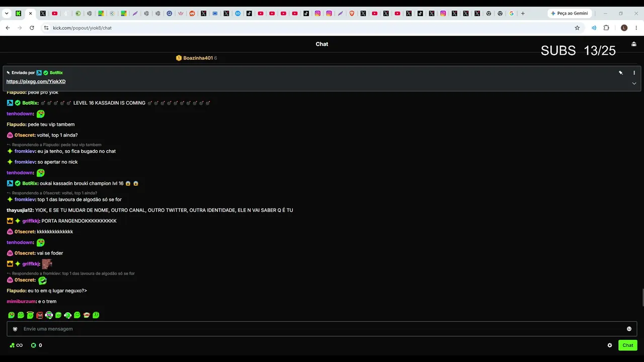Click username thayusjia12

pyautogui.click(x=20, y=210)
